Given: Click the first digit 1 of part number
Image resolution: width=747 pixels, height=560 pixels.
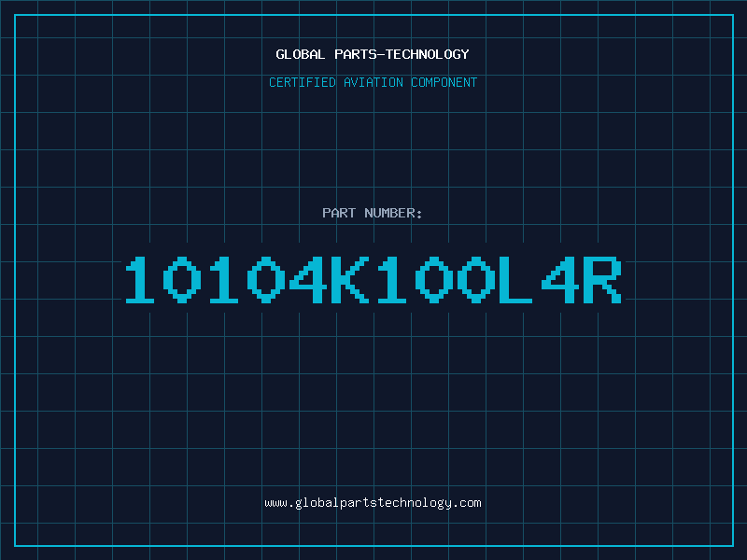Looking at the screenshot, I should tap(139, 280).
